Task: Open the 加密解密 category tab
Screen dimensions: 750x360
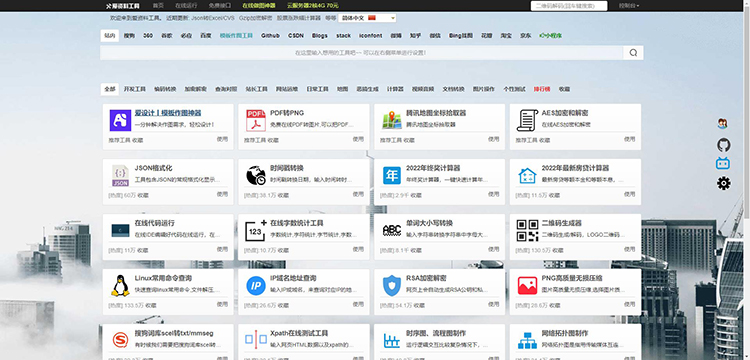Action: [196, 89]
